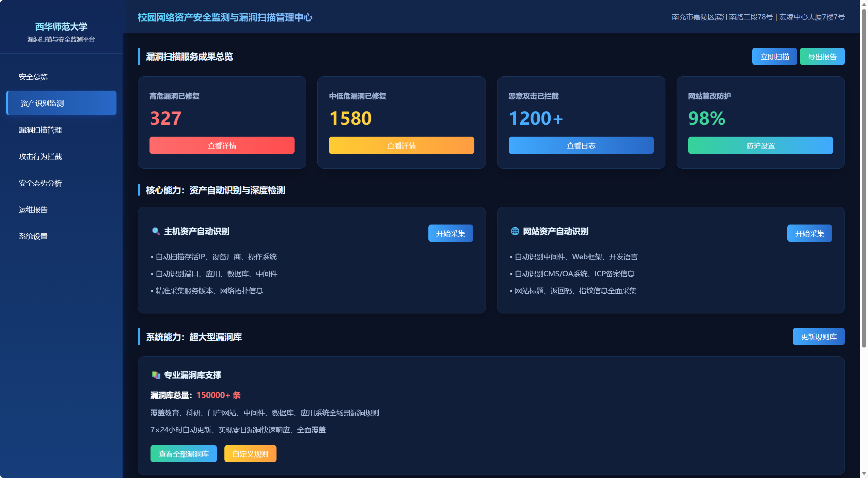The width and height of the screenshot is (868, 478).
Task: Click the 系统能力：超大型漏洞库 heading
Action: tap(194, 337)
